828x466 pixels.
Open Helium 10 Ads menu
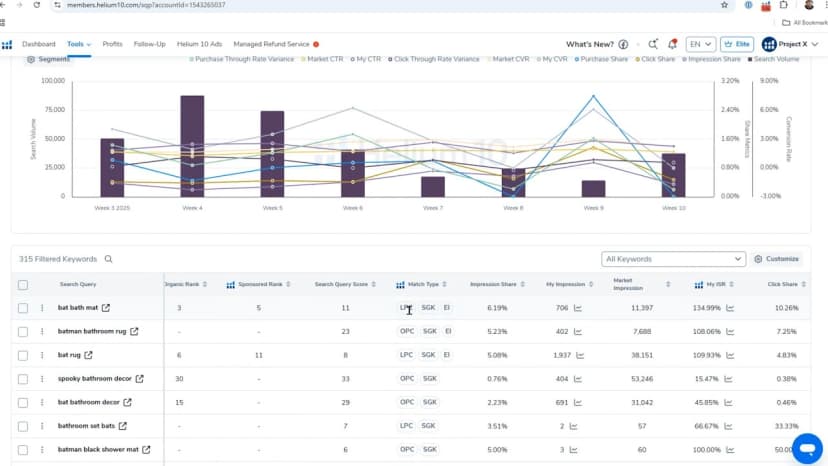pos(199,44)
